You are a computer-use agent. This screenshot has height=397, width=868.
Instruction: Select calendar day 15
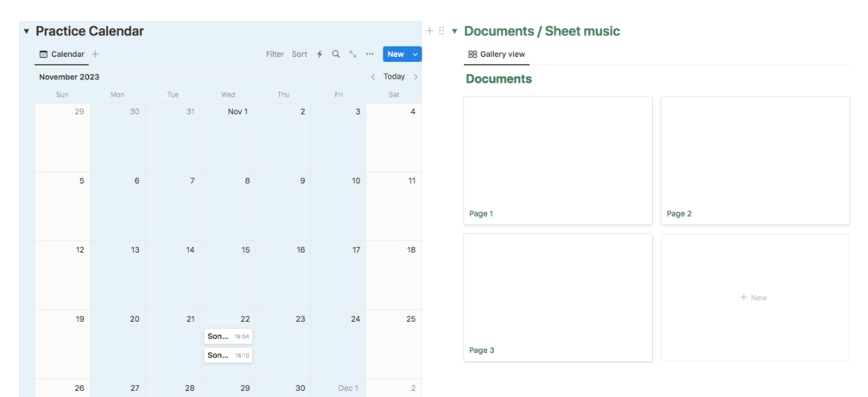pyautogui.click(x=228, y=274)
